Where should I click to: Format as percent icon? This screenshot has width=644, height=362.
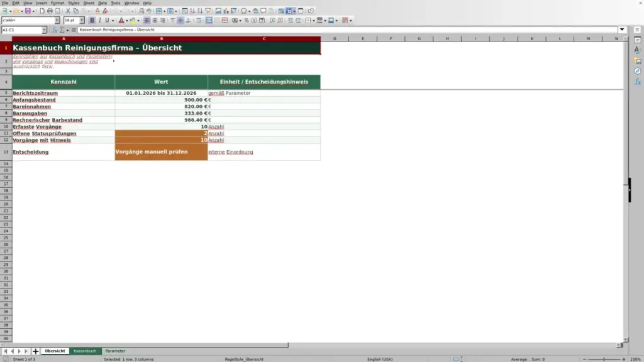[x=247, y=20]
